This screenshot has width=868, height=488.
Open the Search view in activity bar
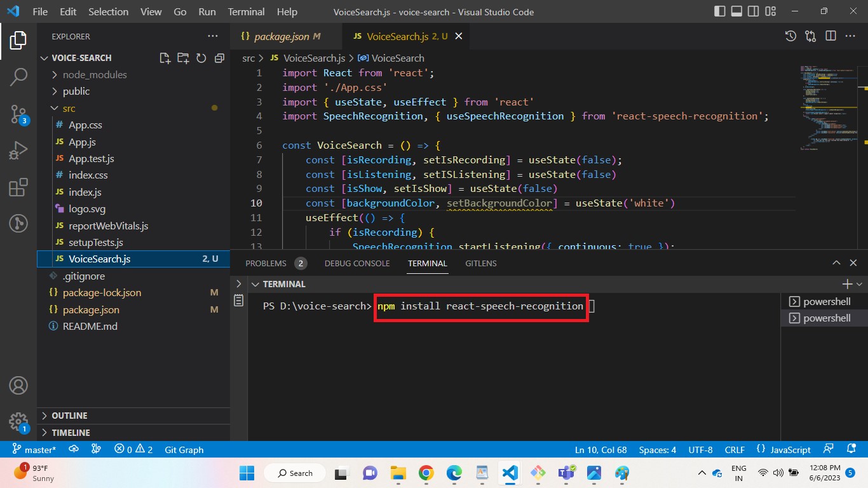[18, 78]
